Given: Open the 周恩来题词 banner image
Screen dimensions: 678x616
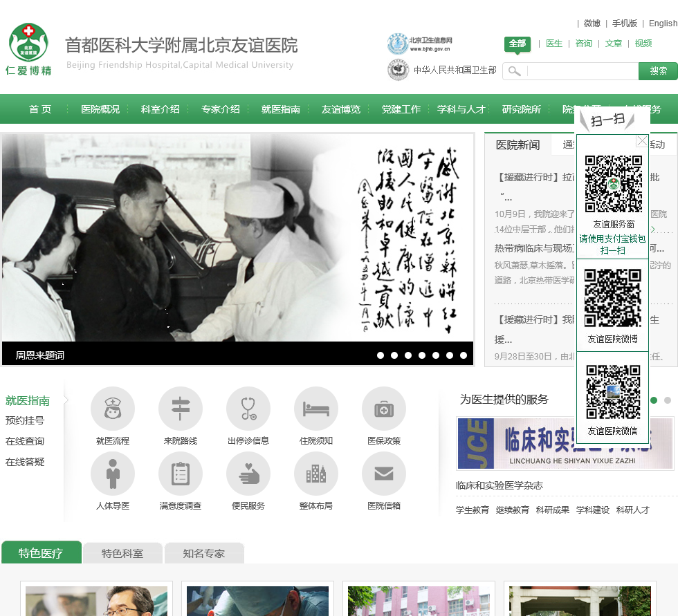Looking at the screenshot, I should (x=237, y=238).
